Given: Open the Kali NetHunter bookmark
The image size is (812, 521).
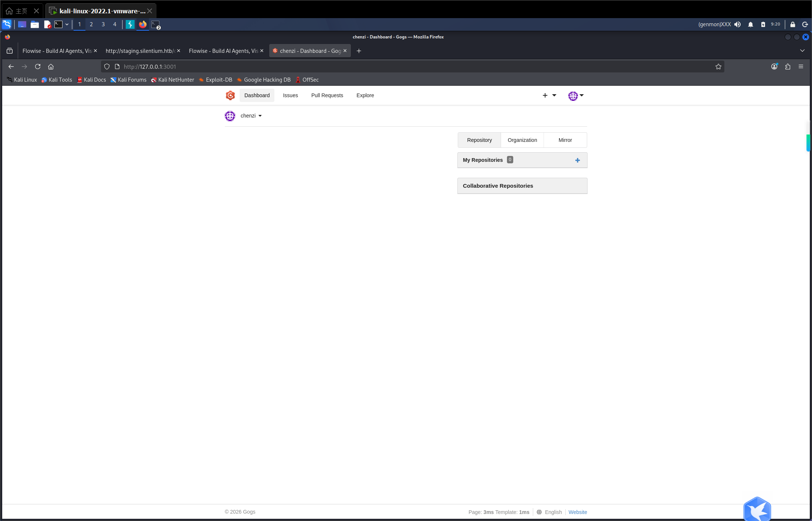Looking at the screenshot, I should pos(172,80).
